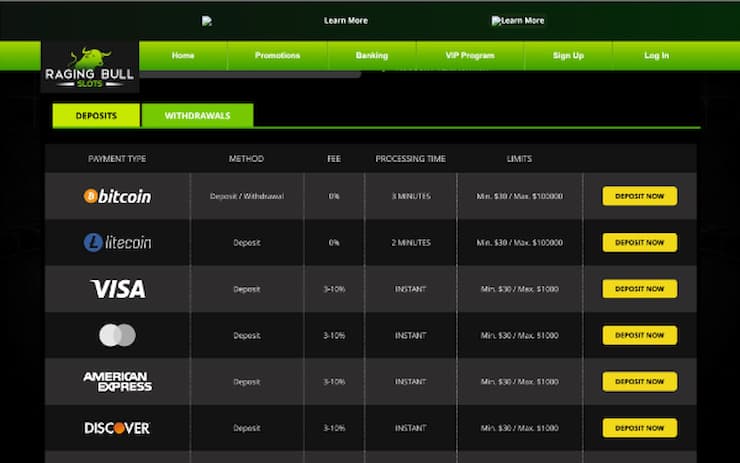This screenshot has height=463, width=740.
Task: Click the Payment Type column header
Action: pos(117,159)
